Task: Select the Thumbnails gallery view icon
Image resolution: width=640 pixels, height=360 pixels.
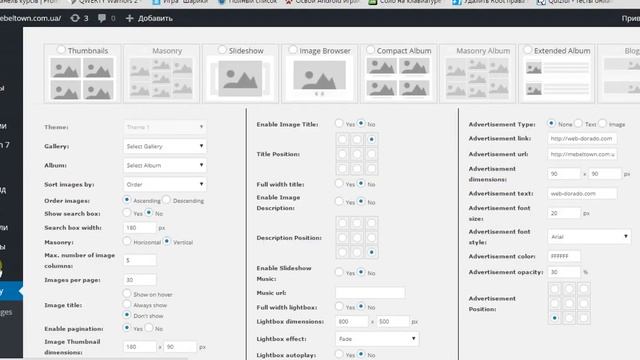Action: tap(82, 79)
